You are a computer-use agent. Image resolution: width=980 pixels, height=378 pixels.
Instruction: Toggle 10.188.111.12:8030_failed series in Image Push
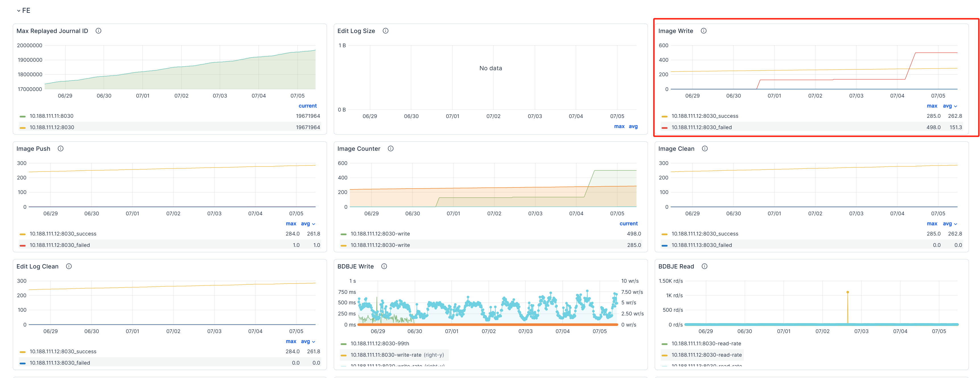60,245
